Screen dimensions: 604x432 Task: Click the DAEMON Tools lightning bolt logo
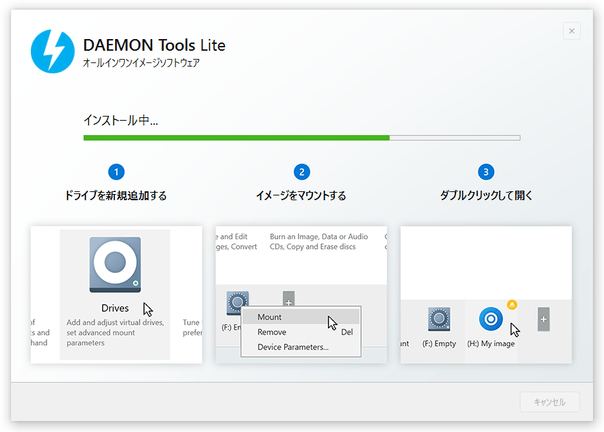point(53,51)
